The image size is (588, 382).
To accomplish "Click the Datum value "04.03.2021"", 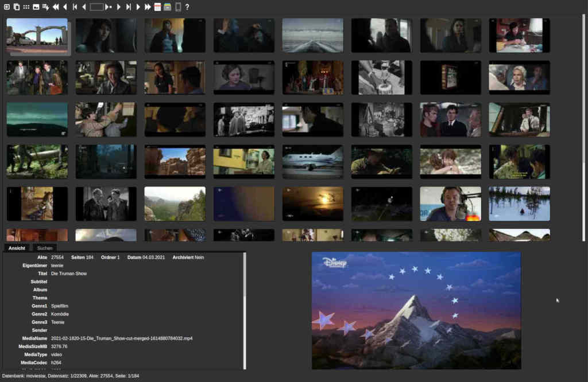I will point(154,258).
